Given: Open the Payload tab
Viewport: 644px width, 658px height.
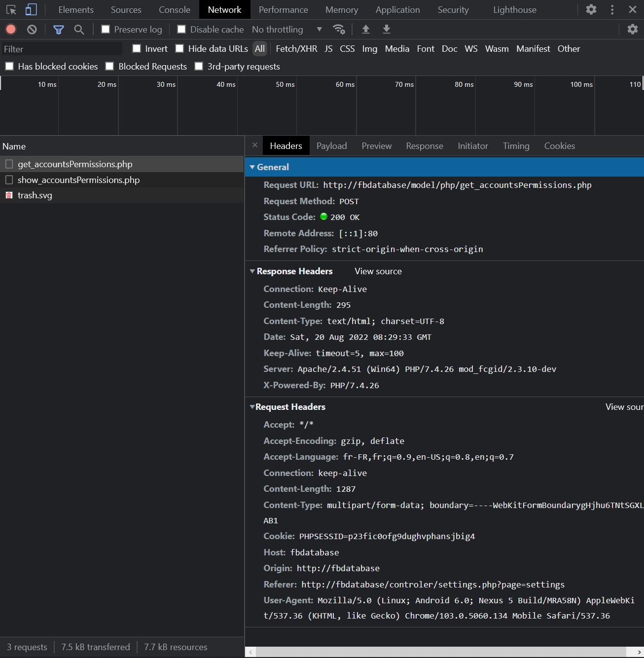Looking at the screenshot, I should (331, 146).
